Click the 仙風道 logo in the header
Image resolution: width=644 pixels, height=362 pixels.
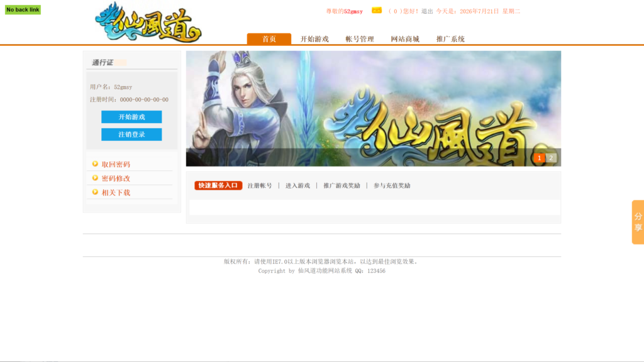(148, 22)
